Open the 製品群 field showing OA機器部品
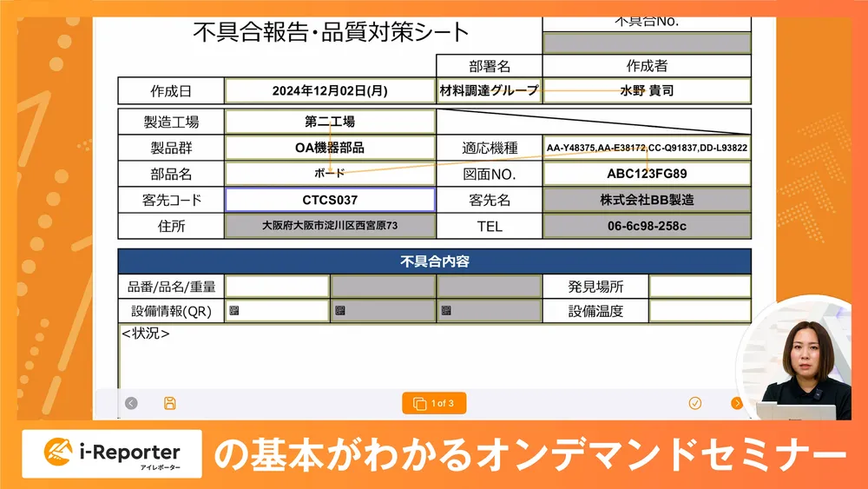Viewport: 868px width, 489px height. [x=330, y=148]
